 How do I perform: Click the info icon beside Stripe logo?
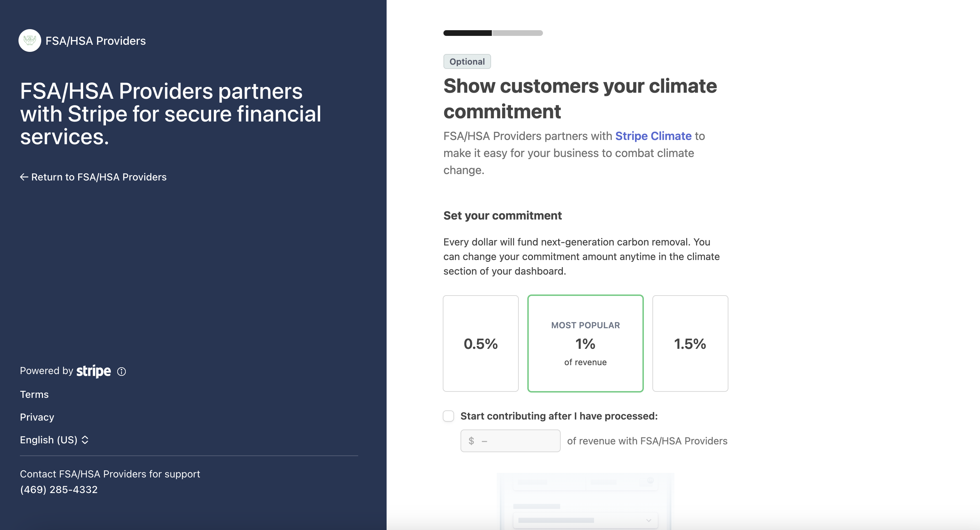tap(122, 372)
